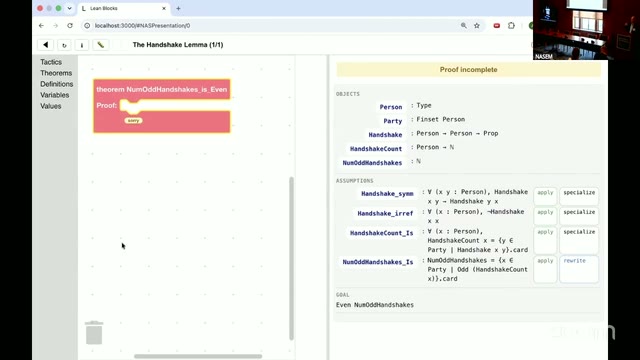Expand the tab search dropdown arrow
640x360 pixels.
(69, 8)
